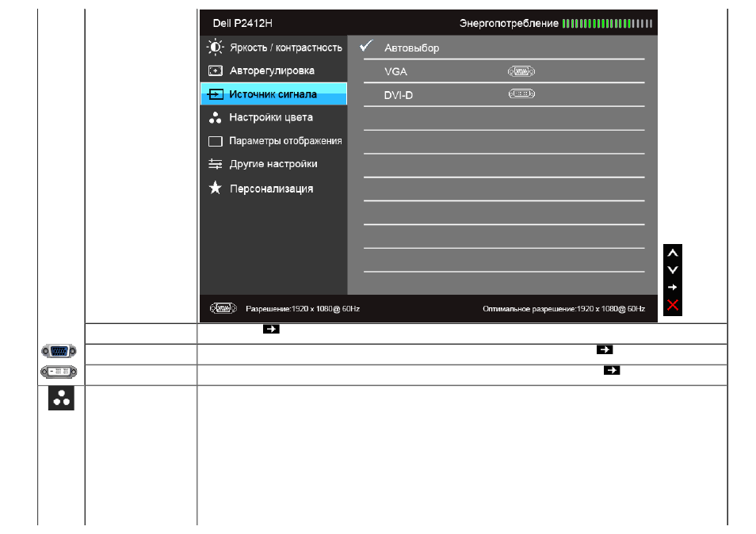This screenshot has height=534, width=756.
Task: Click the Настройки цвета three-dots icon
Action: 215,117
